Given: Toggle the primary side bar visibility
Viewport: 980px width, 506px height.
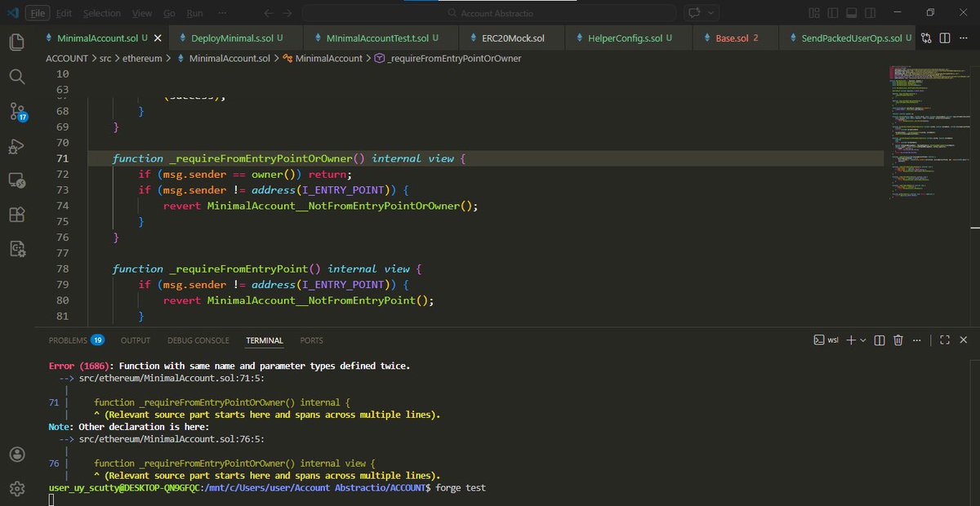Looking at the screenshot, I should pyautogui.click(x=834, y=13).
